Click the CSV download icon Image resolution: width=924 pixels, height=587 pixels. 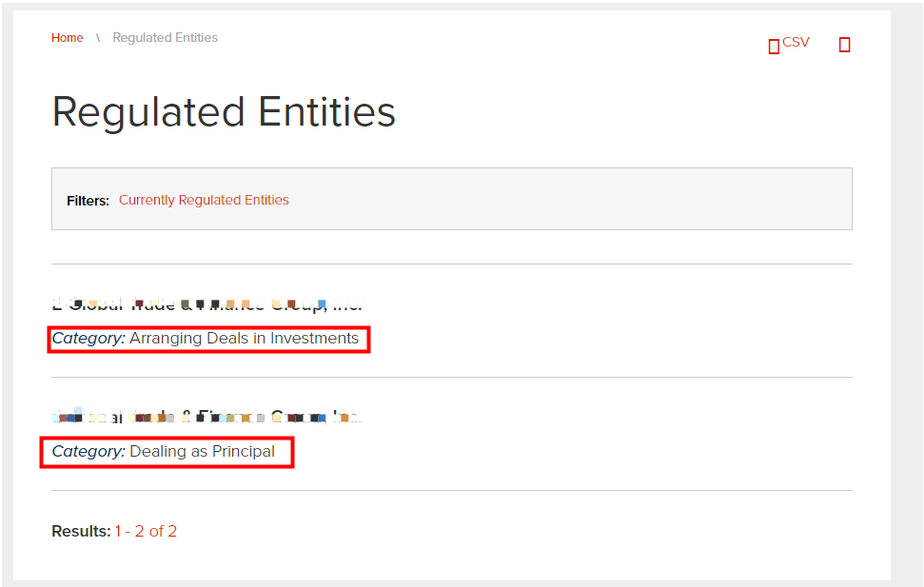click(774, 46)
